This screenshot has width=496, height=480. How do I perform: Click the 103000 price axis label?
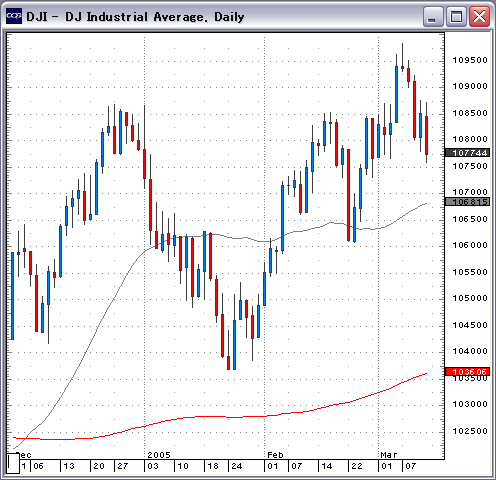470,404
